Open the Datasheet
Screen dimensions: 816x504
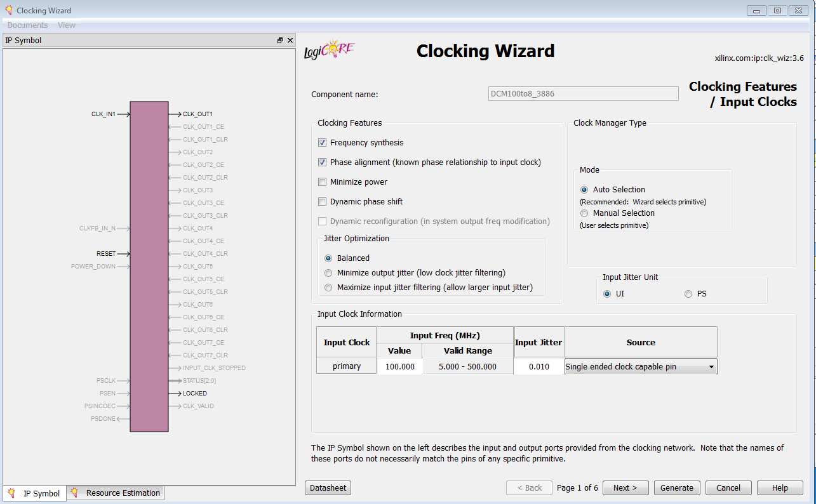coord(328,487)
